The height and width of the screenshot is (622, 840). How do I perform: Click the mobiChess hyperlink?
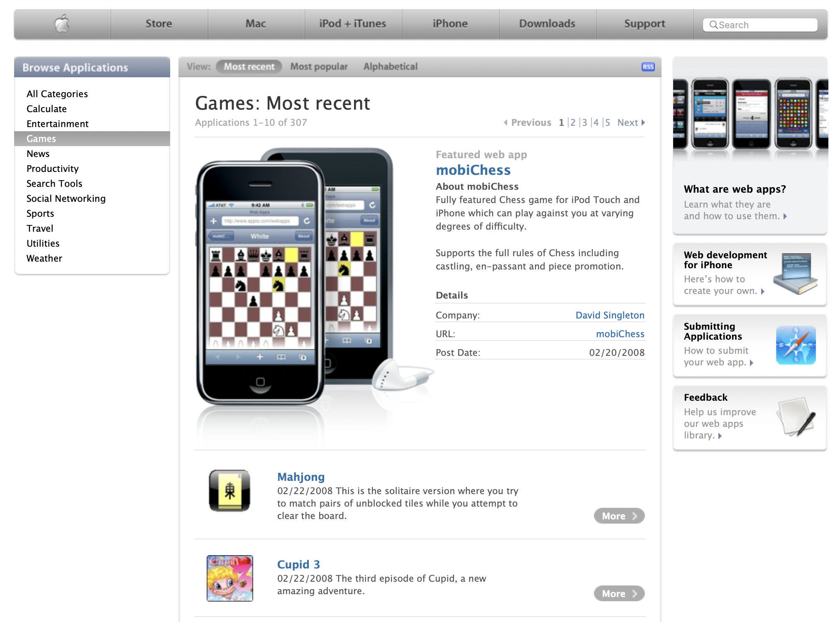click(474, 171)
